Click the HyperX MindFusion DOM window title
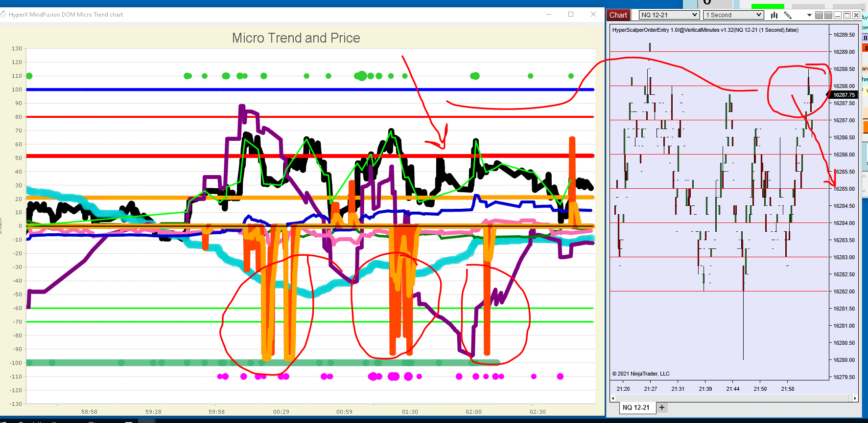This screenshot has width=868, height=423. [x=66, y=15]
